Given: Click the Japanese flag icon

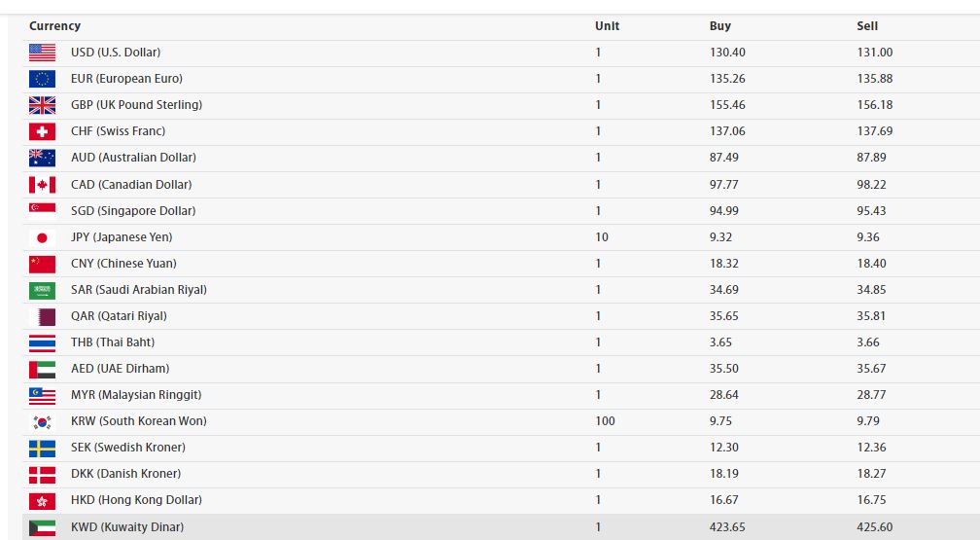Looking at the screenshot, I should tap(42, 237).
